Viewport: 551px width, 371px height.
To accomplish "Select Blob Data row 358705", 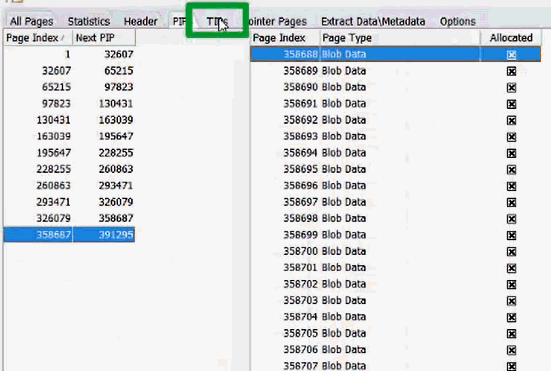I will [396, 333].
